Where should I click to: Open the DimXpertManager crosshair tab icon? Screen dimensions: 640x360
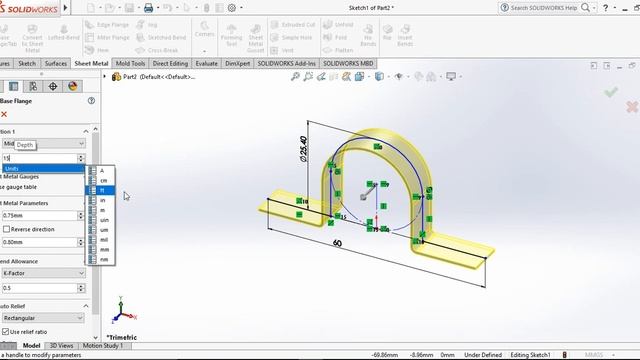tap(53, 86)
